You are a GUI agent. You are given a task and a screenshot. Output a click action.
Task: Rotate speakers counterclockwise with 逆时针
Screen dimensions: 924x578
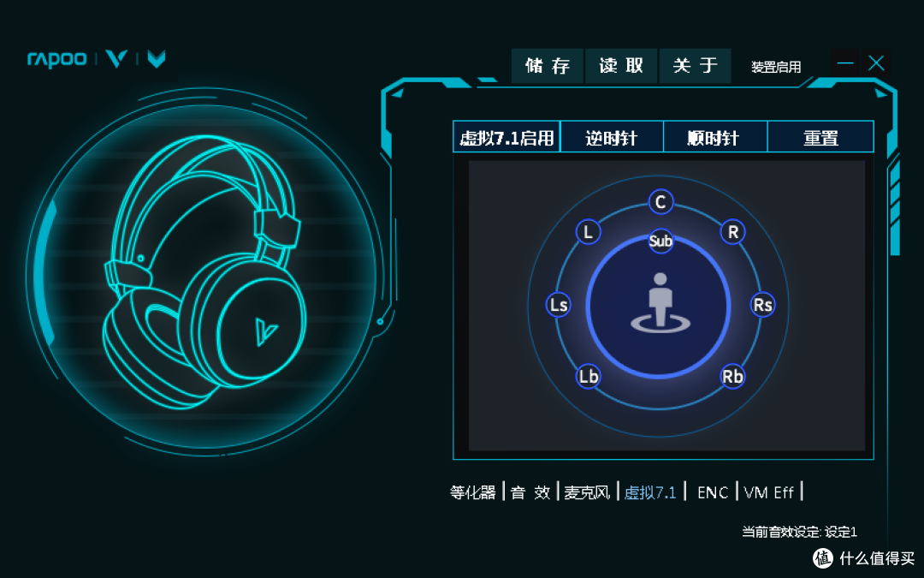click(612, 137)
